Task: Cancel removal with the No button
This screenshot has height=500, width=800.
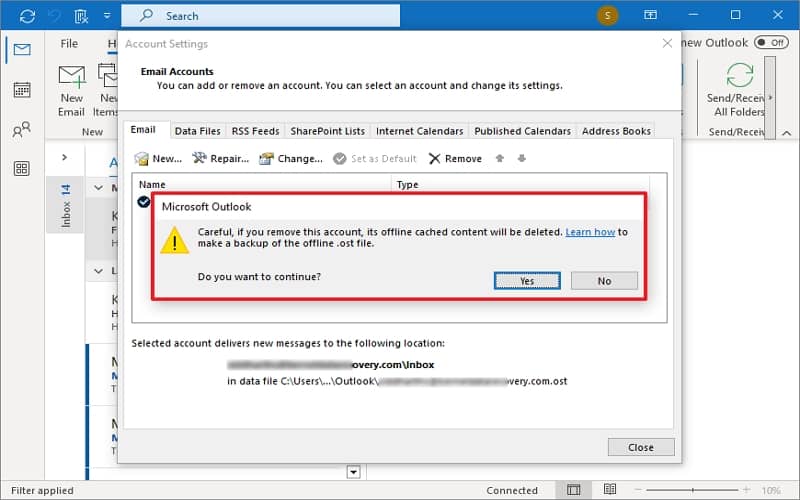Action: 604,281
